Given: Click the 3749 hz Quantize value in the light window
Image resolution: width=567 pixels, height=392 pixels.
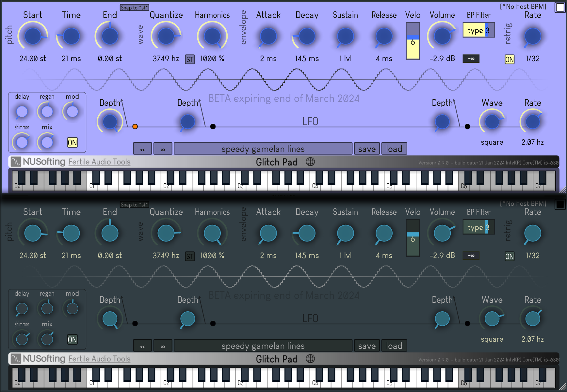Looking at the screenshot, I should [x=166, y=58].
